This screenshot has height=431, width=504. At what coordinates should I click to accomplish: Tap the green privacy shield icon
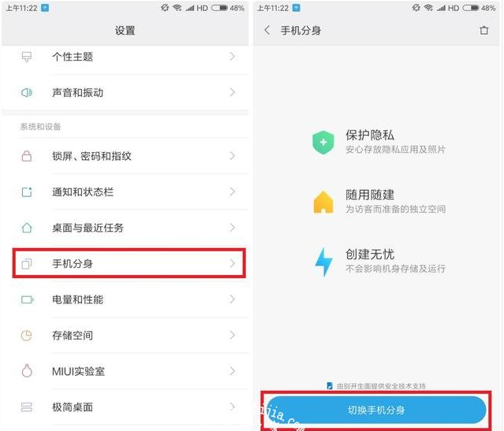point(323,143)
